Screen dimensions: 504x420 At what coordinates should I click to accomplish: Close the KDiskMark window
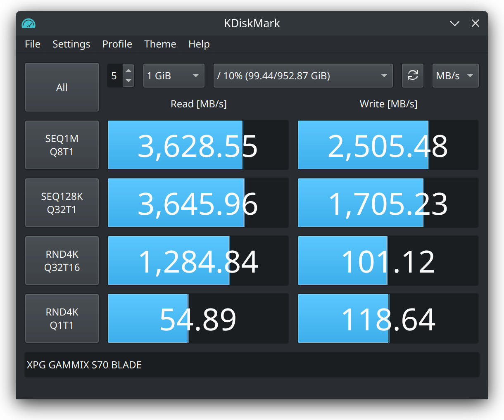(x=475, y=24)
